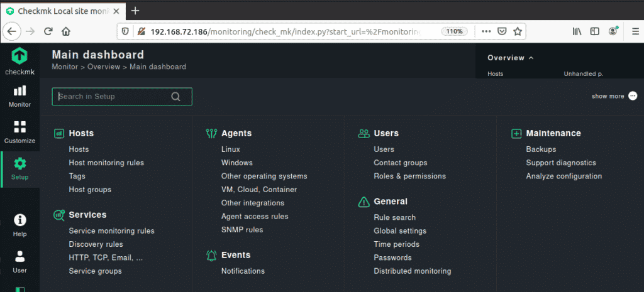Select the Setup gear icon
Screen dimensions: 644x292
(20, 164)
